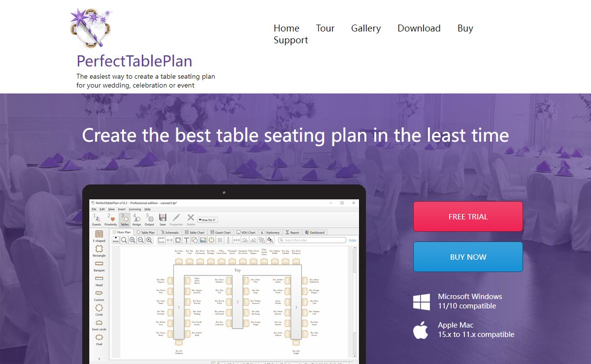
Task: Insert an E-shaped table from the sidebar
Action: click(99, 236)
